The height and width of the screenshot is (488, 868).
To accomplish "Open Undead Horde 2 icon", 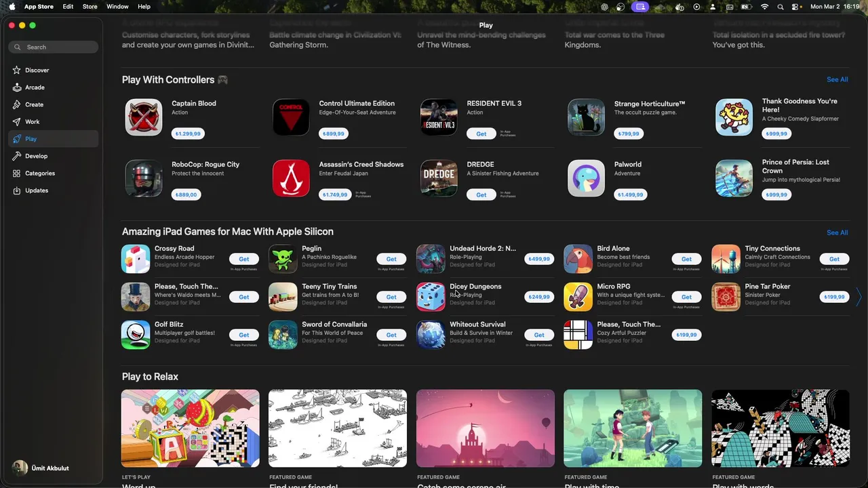I will coord(431,259).
